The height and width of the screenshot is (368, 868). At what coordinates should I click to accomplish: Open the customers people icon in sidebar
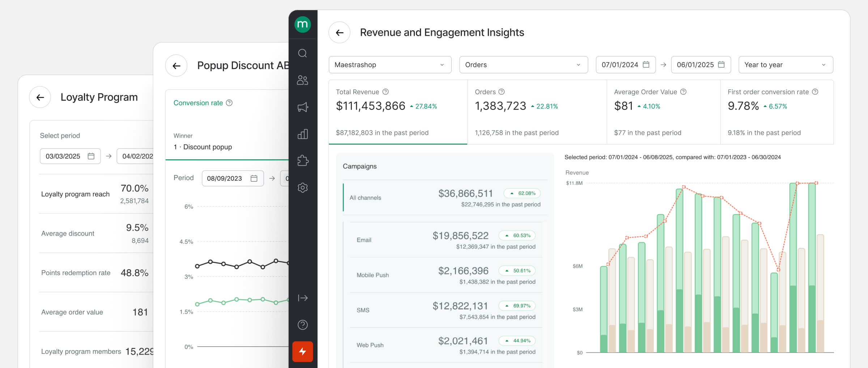(302, 80)
